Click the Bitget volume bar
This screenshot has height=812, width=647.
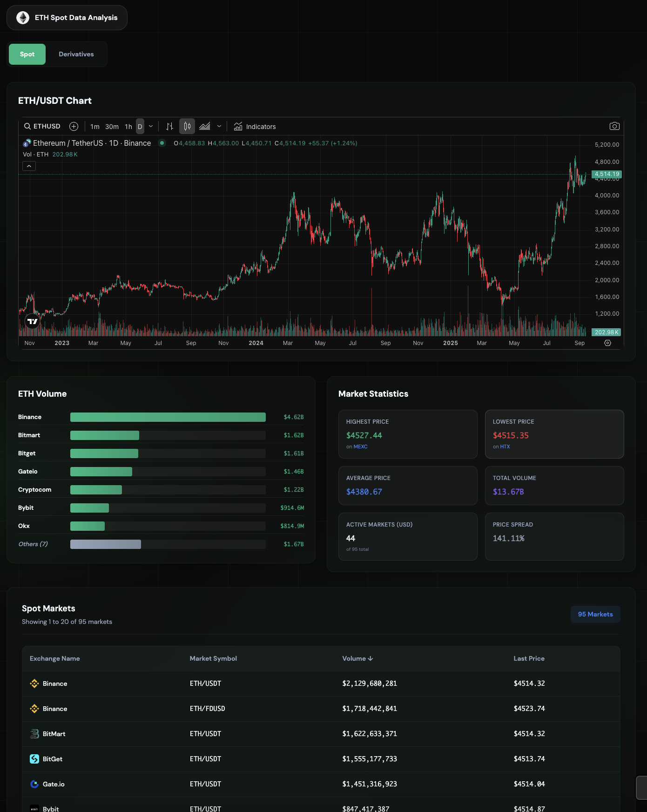[x=104, y=453]
